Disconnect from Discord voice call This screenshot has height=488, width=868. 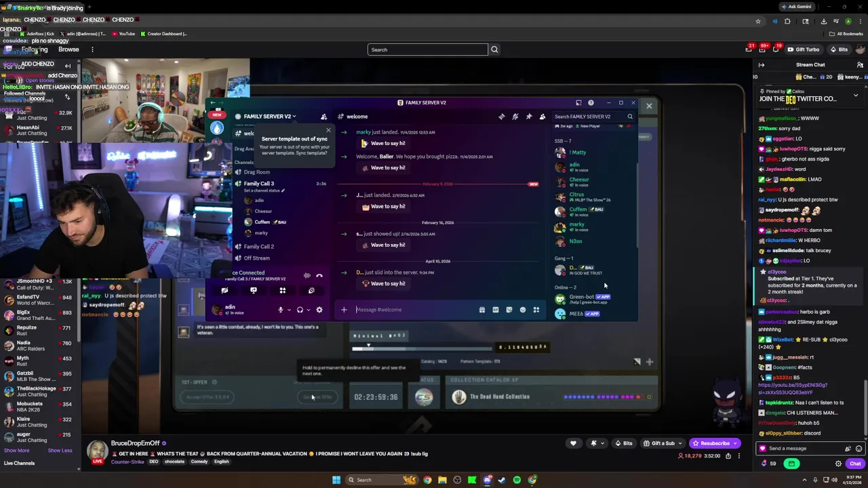[x=319, y=275]
